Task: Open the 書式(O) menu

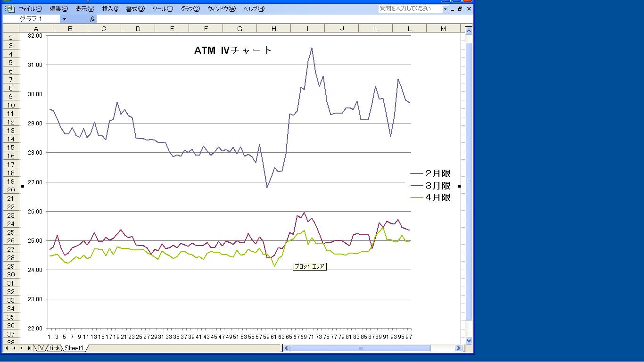Action: pos(135,9)
